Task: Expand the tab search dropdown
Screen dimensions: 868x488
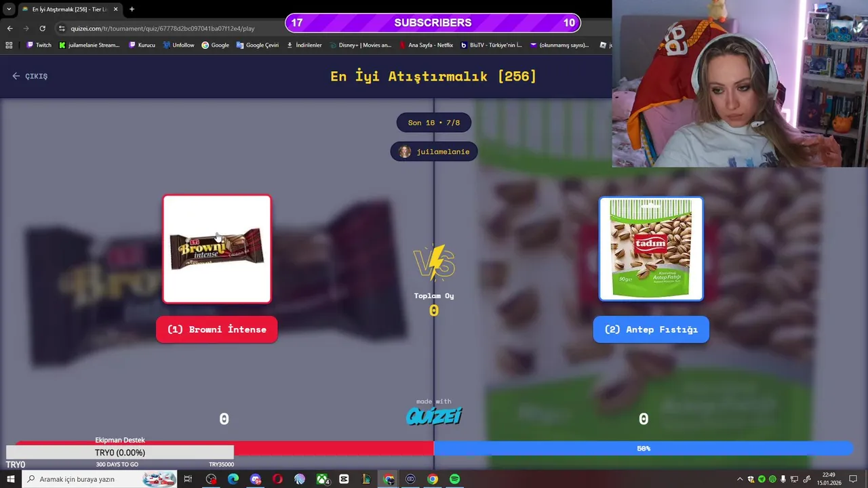Action: [9, 9]
